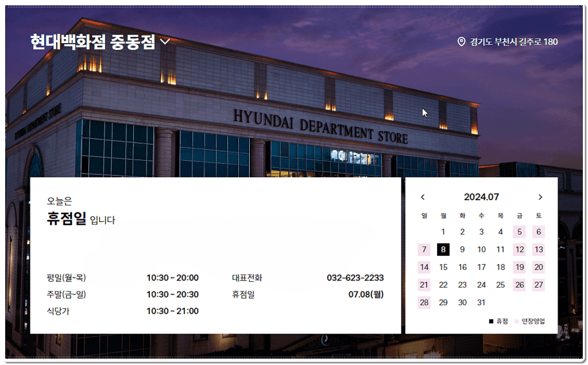Image resolution: width=588 pixels, height=365 pixels.
Task: Click the 휴점일 label beside 07.08(월)
Action: coord(243,294)
